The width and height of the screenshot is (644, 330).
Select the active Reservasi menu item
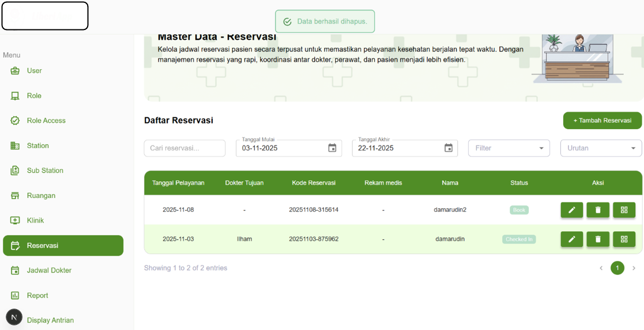click(x=63, y=246)
